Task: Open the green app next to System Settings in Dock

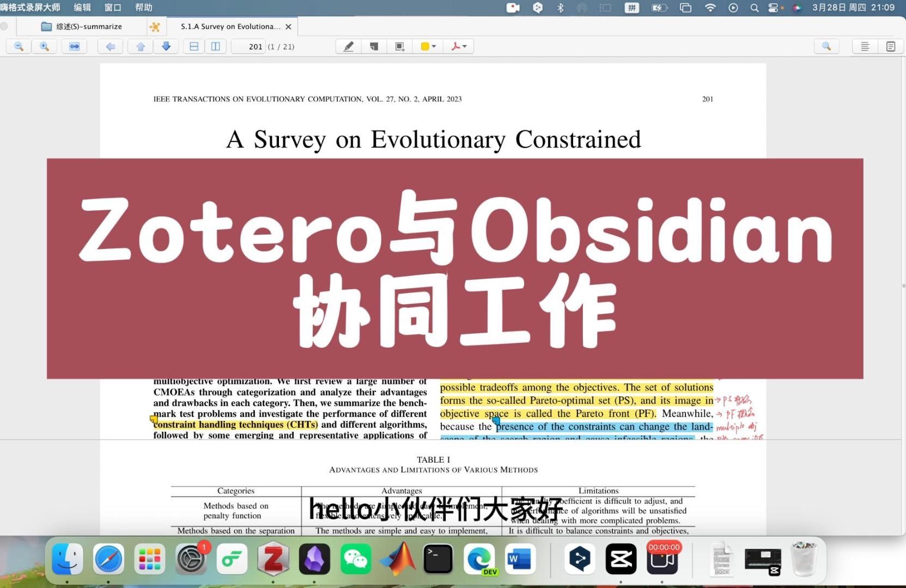Action: click(232, 559)
